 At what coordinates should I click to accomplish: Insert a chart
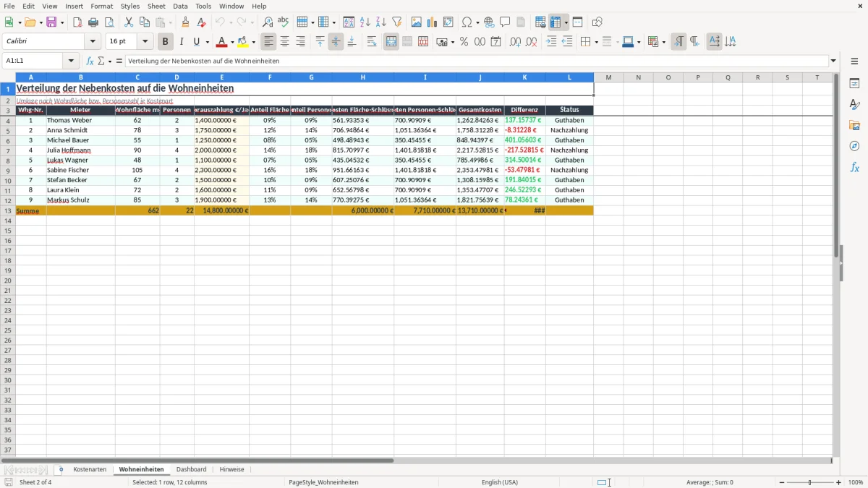[x=432, y=22]
